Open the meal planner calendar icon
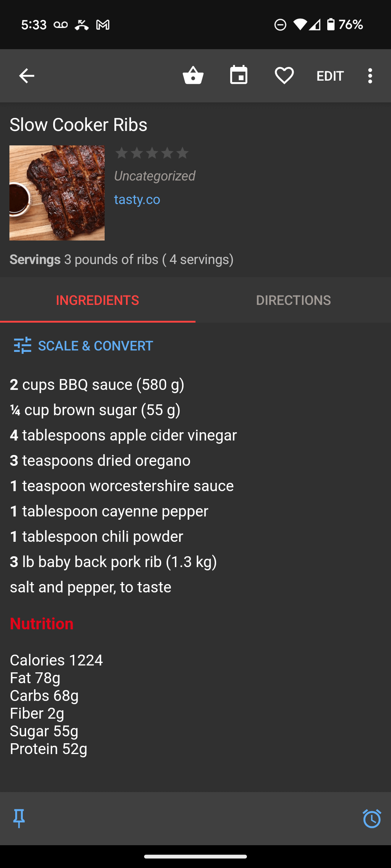Screen dimensions: 391x868 (x=239, y=75)
